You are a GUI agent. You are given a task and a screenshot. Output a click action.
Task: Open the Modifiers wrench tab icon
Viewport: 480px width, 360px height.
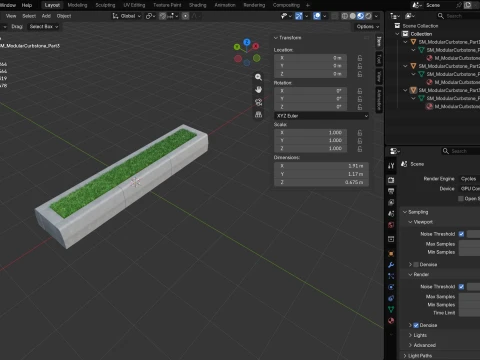tap(391, 265)
